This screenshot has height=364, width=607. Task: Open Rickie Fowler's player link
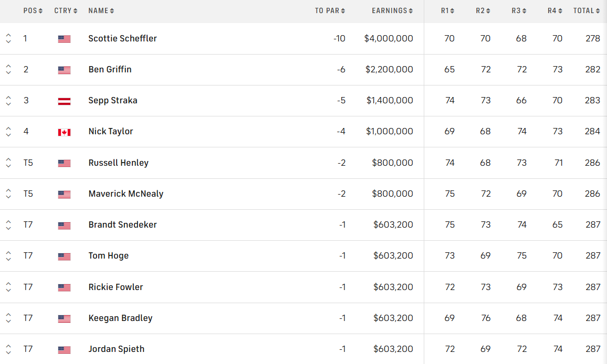[x=116, y=287]
